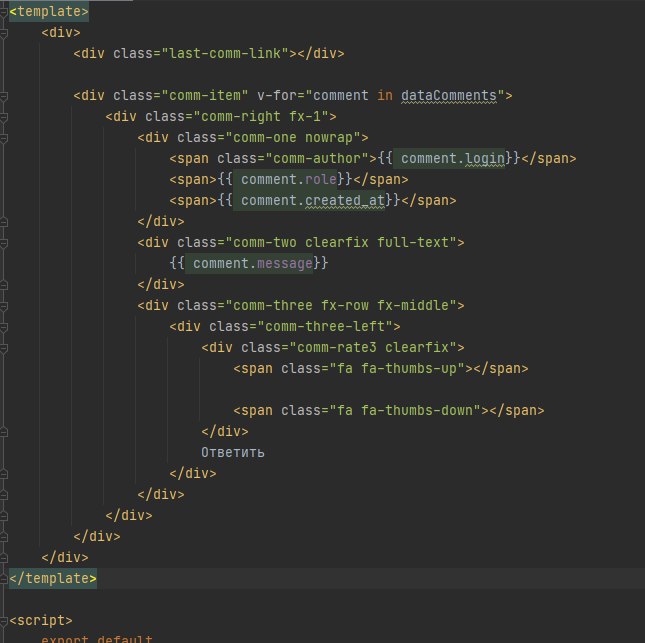Place cursor in "comm-item" class value

[205, 95]
